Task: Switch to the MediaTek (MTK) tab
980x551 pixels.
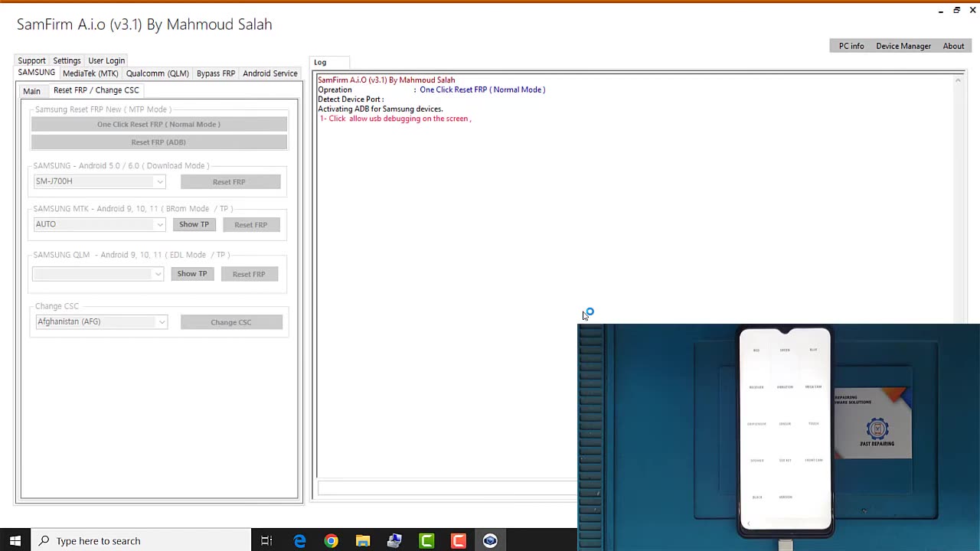Action: click(x=90, y=73)
